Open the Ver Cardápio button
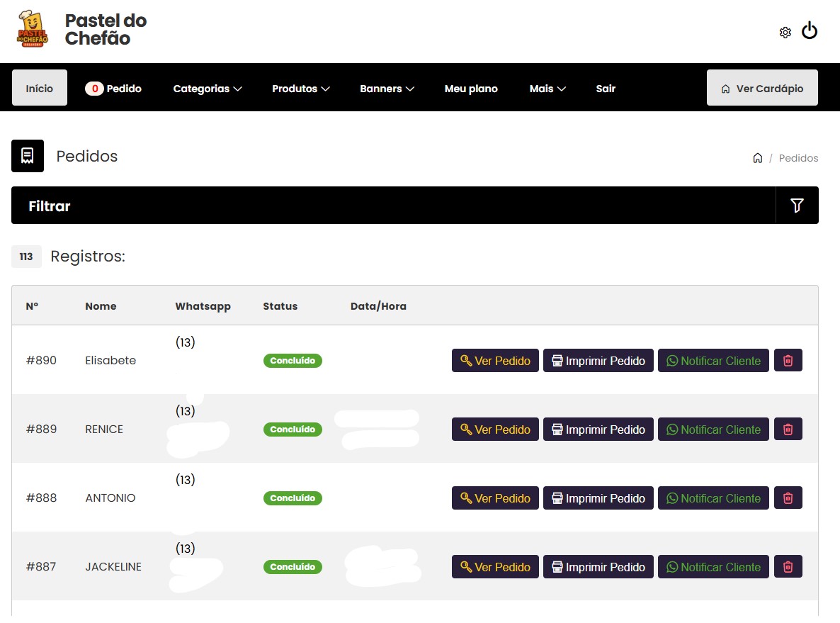This screenshot has width=840, height=623. 762,87
